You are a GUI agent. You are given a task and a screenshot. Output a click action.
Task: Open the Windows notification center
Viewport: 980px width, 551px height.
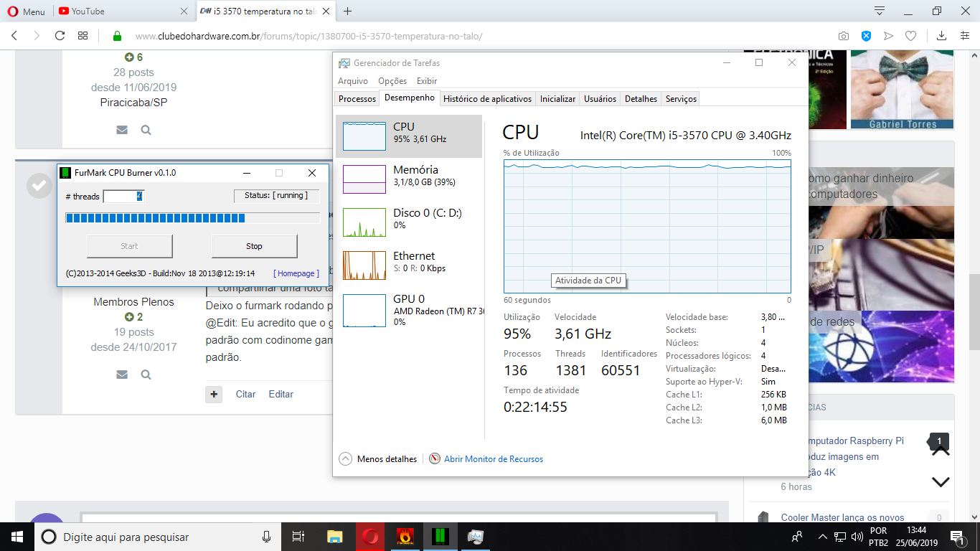click(x=957, y=537)
